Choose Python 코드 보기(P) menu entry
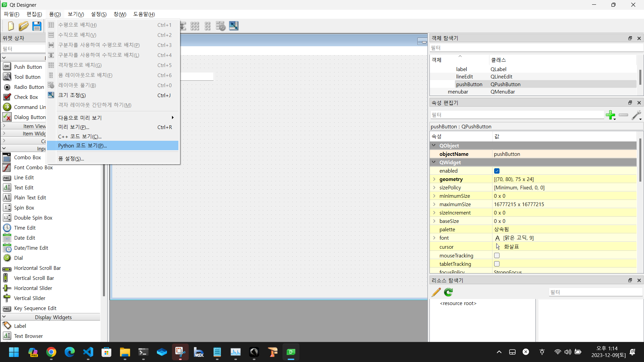Image resolution: width=644 pixels, height=362 pixels. click(x=113, y=145)
